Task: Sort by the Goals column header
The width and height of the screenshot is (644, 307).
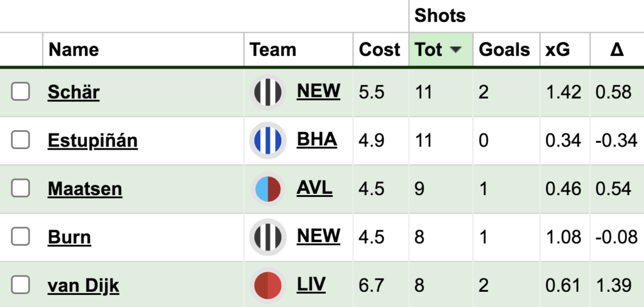Action: pyautogui.click(x=504, y=50)
